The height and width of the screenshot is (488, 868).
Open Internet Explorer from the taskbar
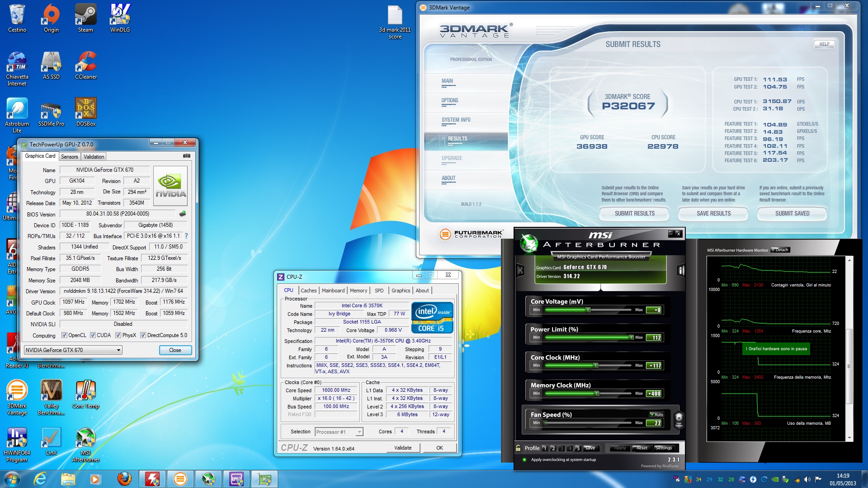click(x=40, y=479)
